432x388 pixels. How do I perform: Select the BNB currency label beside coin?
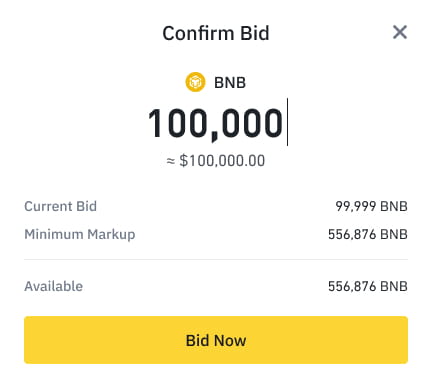(230, 83)
